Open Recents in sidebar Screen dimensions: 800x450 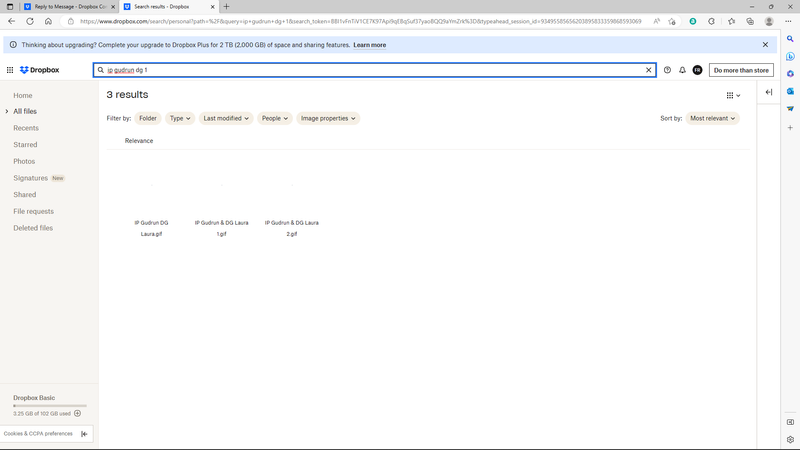tap(26, 128)
